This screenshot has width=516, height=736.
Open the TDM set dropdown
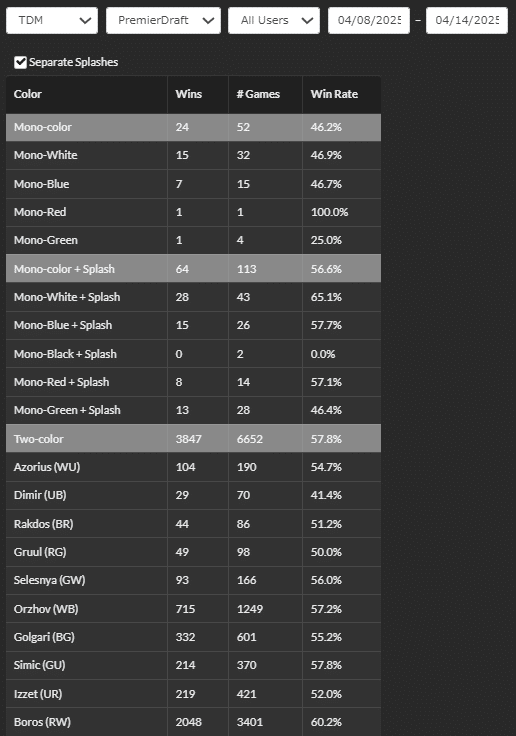52,20
